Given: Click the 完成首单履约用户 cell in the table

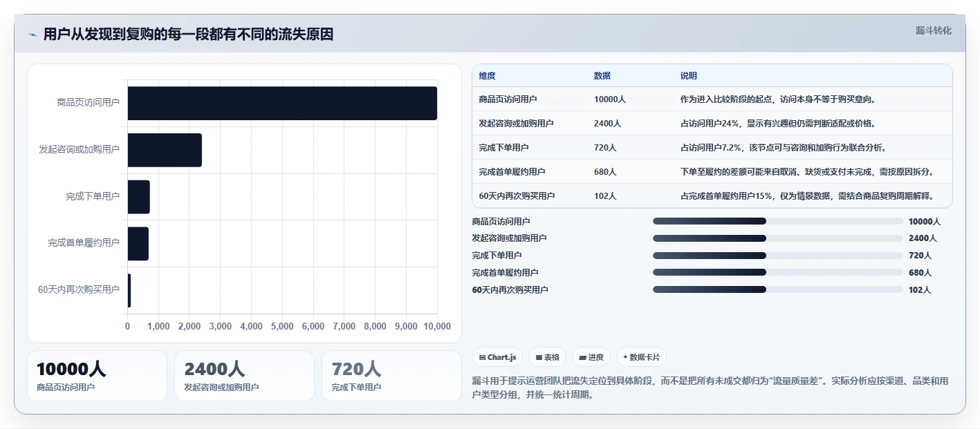Looking at the screenshot, I should pos(512,172).
